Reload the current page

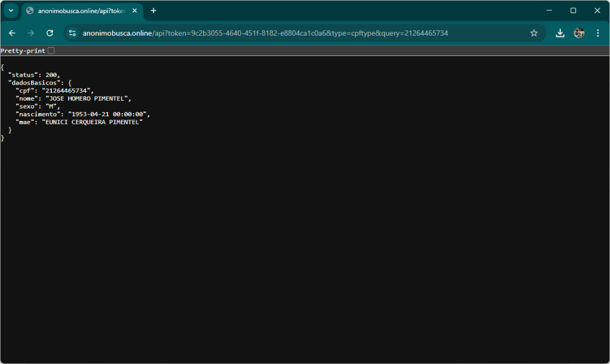[x=50, y=33]
